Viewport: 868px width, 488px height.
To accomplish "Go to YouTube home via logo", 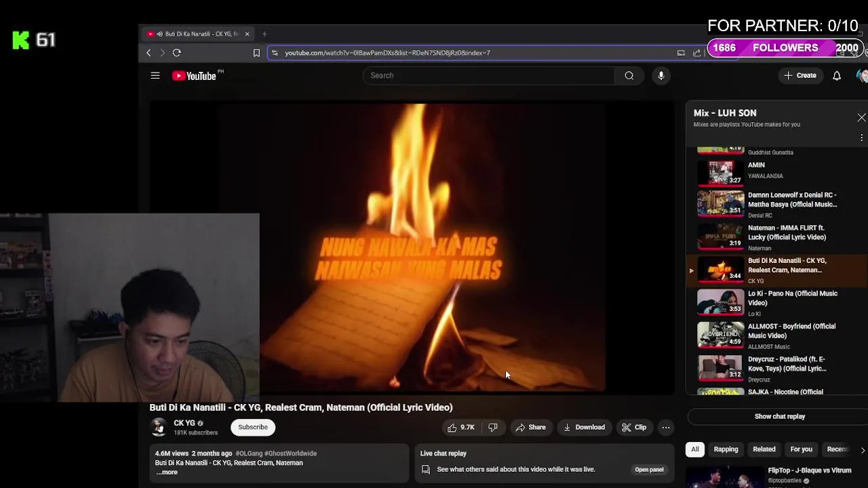I will 194,76.
